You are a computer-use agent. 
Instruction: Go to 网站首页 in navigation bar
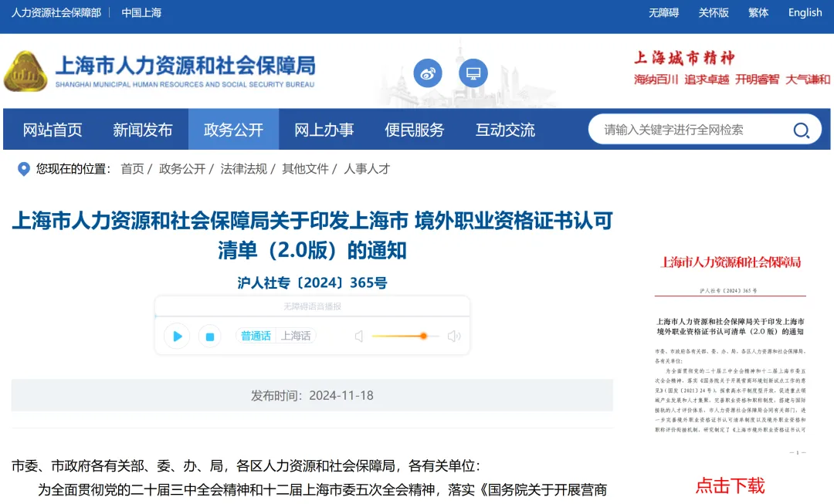pyautogui.click(x=53, y=130)
